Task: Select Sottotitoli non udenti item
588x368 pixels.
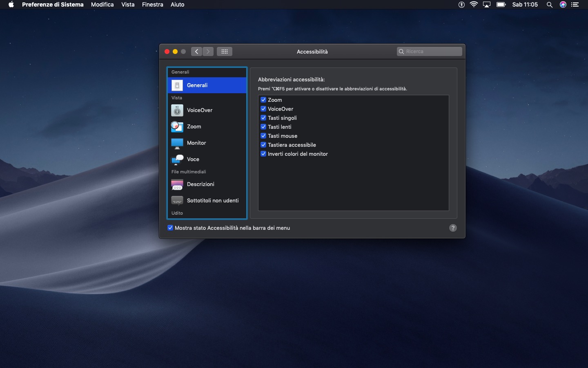Action: (212, 201)
